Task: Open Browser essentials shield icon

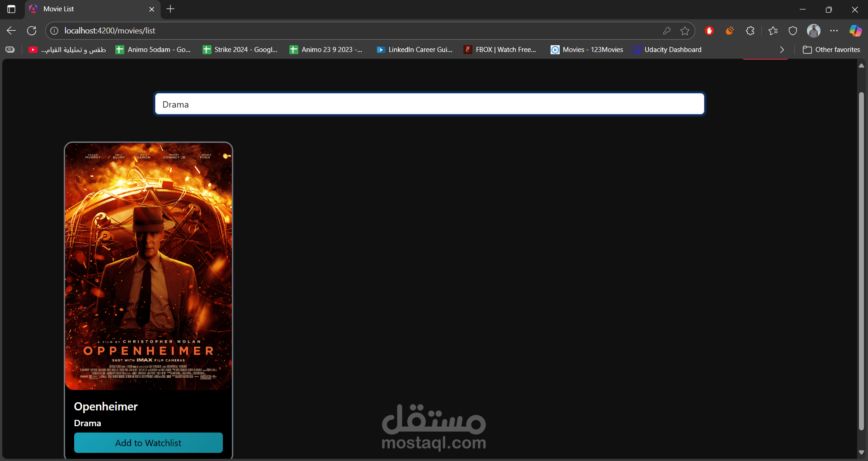Action: coord(793,31)
